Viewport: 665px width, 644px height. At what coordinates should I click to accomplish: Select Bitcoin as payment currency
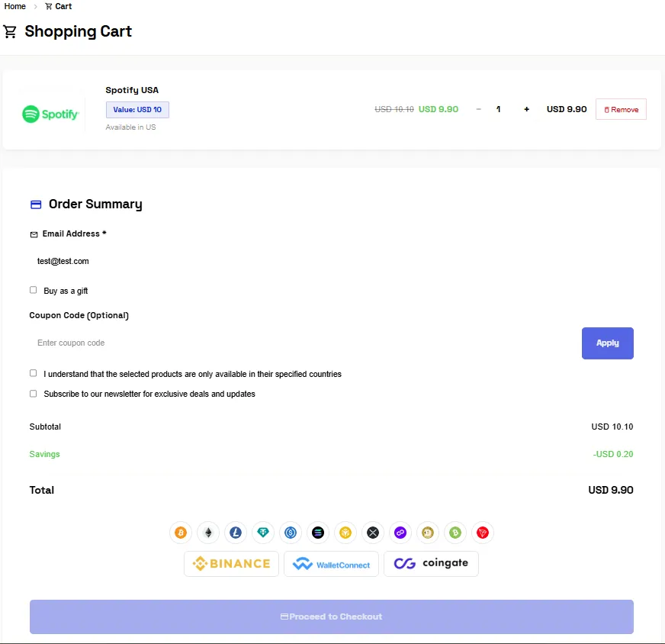click(x=181, y=533)
